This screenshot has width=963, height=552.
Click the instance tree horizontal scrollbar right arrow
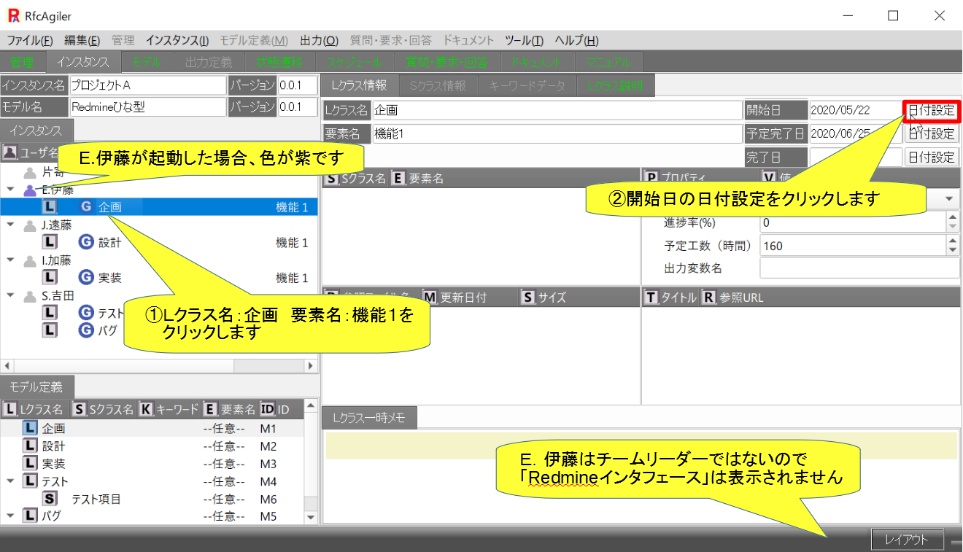point(310,365)
